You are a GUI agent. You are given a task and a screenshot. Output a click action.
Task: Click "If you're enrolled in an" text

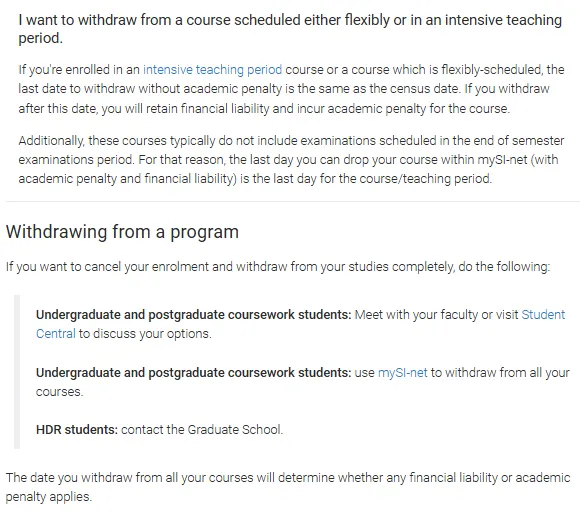point(79,70)
